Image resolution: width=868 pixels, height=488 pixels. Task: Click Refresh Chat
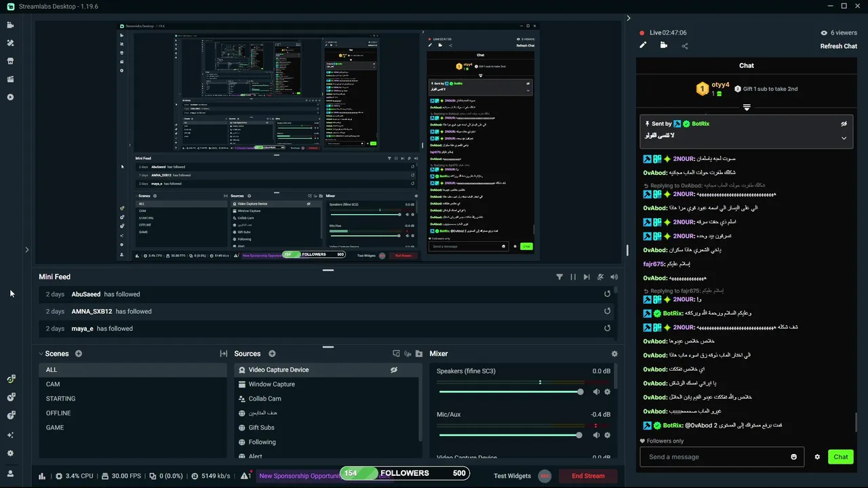point(839,46)
